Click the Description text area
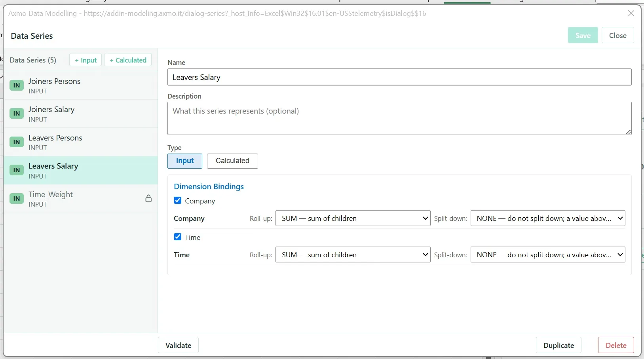The image size is (644, 359). (399, 118)
